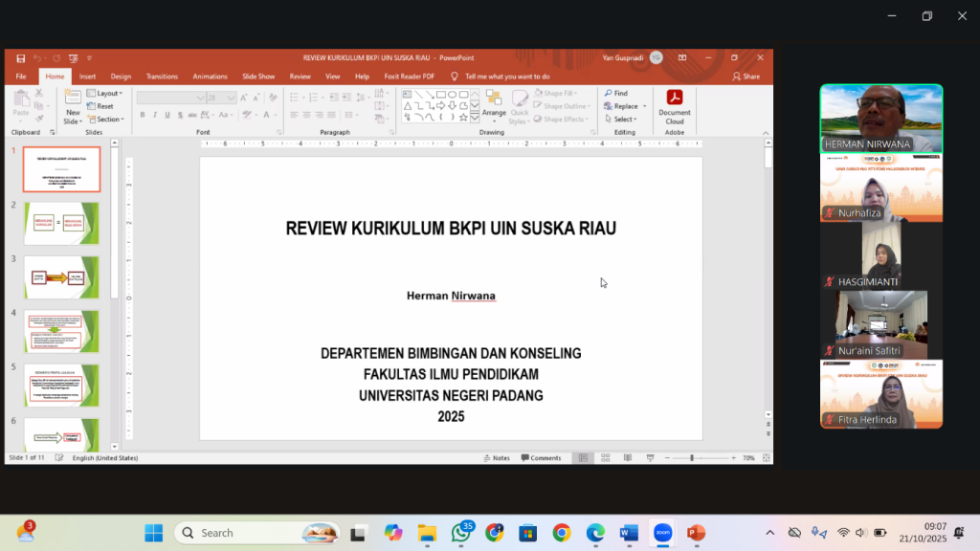Open WhatsApp from the taskbar
Screen dimensions: 980x551
(x=461, y=533)
